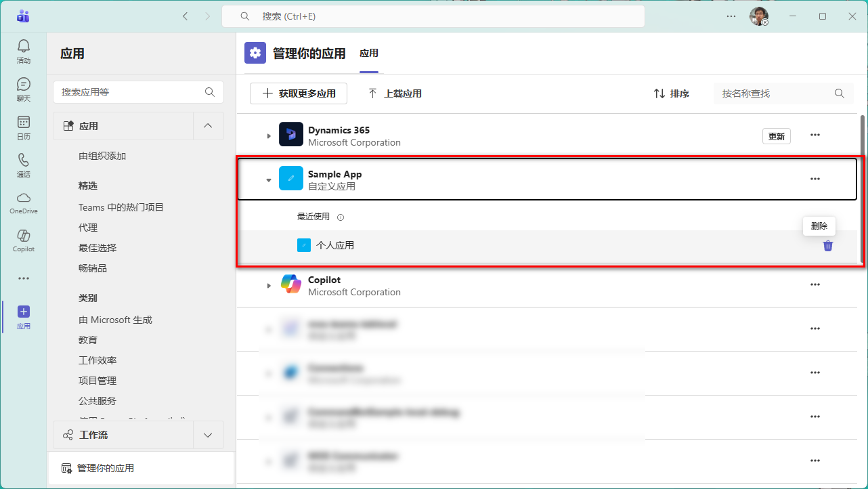Select the Apps plus icon in sidebar
Viewport: 868px width, 489px height.
(24, 312)
